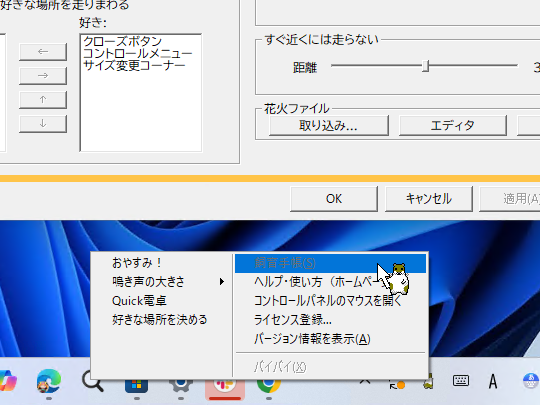Click the up arrow reorder button
540x405 pixels.
click(43, 100)
